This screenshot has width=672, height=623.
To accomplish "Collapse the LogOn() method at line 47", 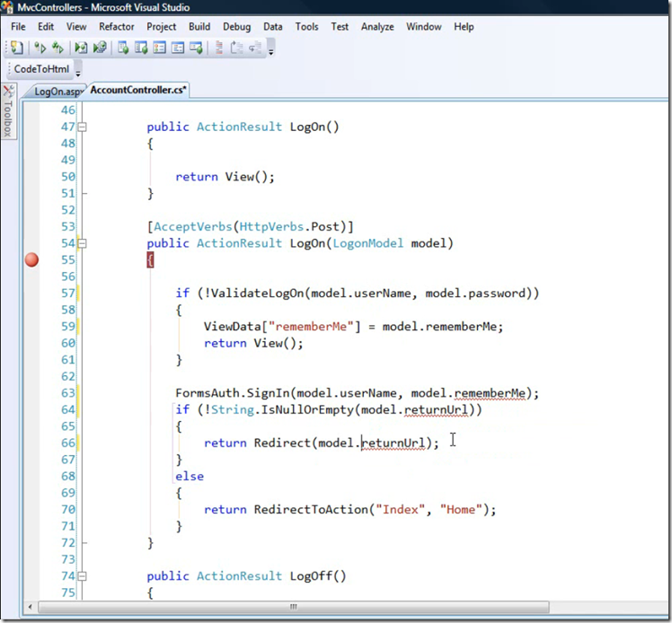I will click(82, 127).
